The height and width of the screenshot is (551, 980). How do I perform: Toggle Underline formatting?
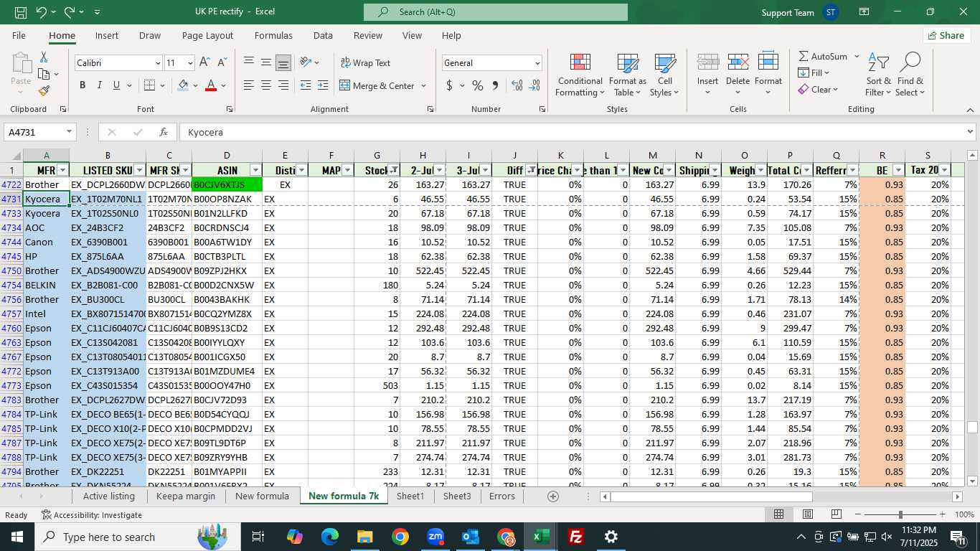coord(116,85)
